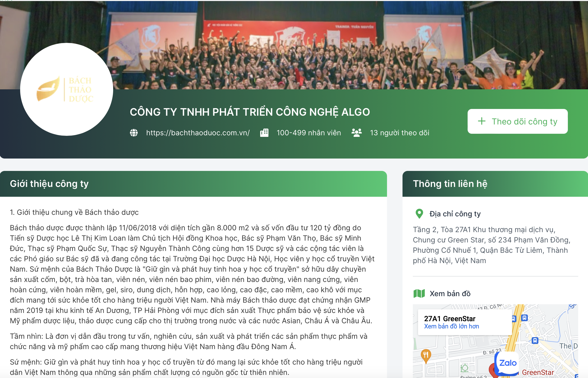Screen dimensions: 588x378
Task: Open Xem bản đồ lớn hơn link
Action: click(x=451, y=326)
